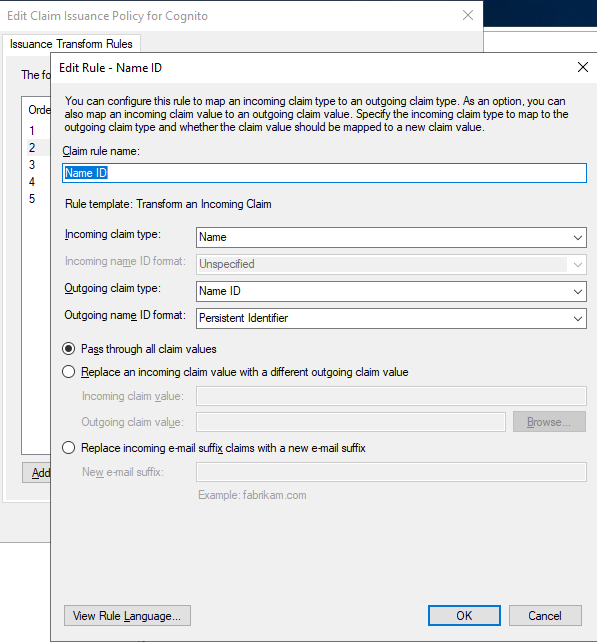Click the Name value in the Incoming claim type box
597x642 pixels.
tap(213, 237)
